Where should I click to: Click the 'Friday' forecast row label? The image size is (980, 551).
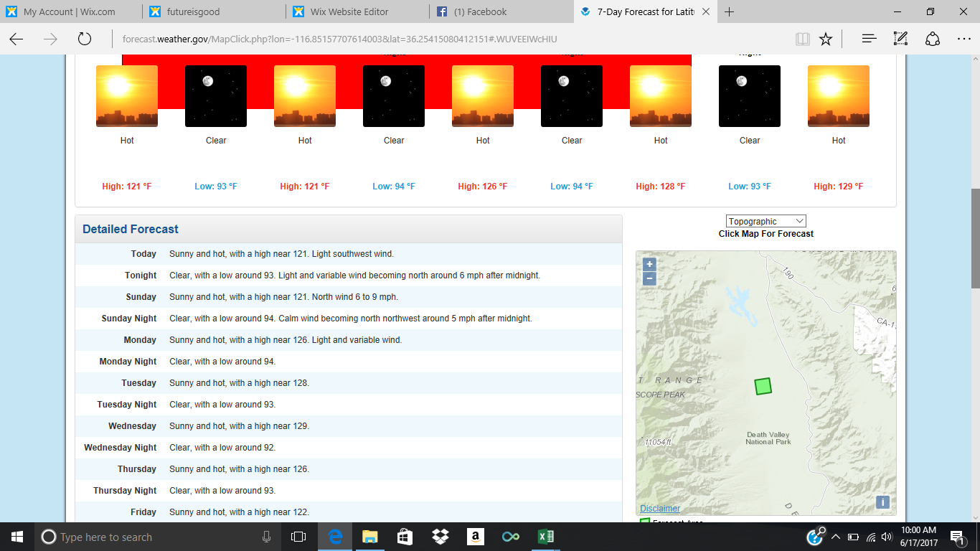click(143, 512)
